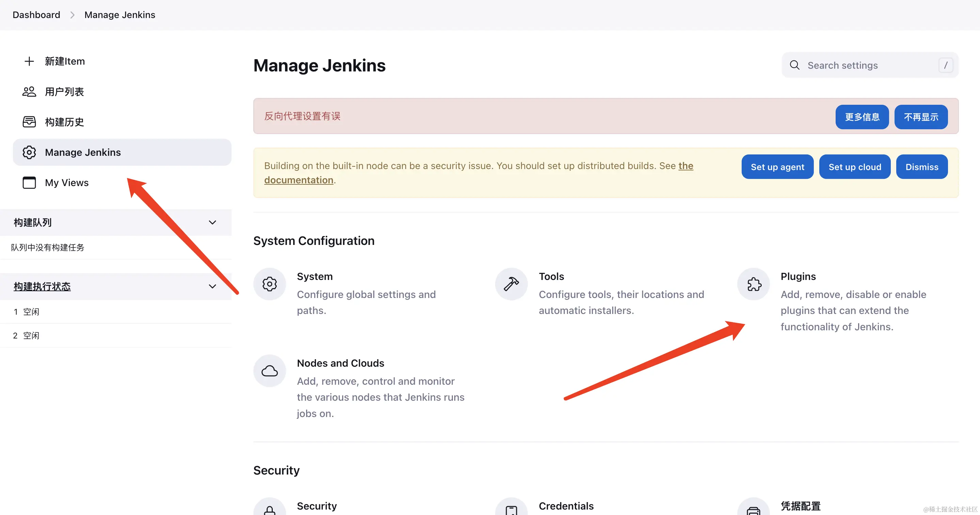Collapse the 构建队列 section chevron
Screen dimensions: 980x515
click(212, 222)
